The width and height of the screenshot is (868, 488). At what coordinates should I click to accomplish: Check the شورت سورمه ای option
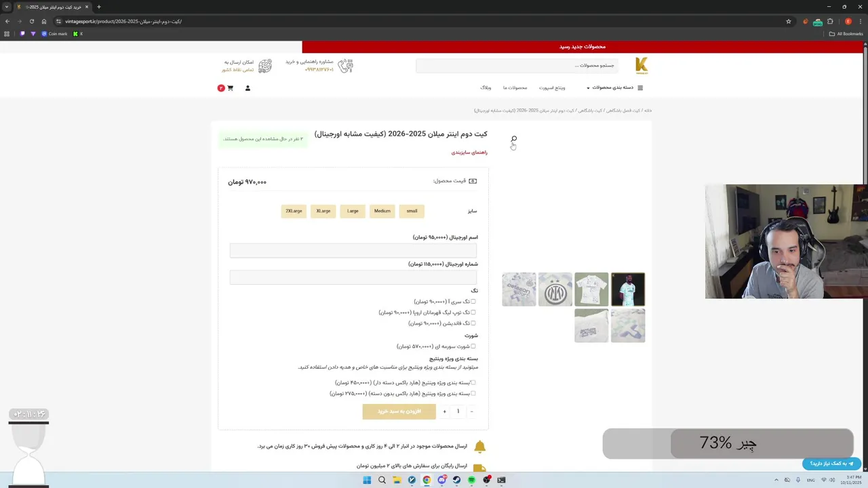[473, 346]
